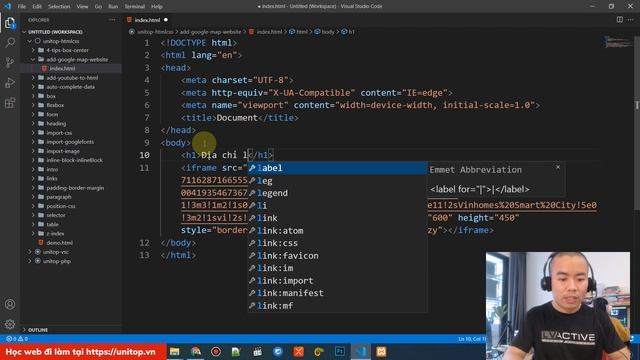Screen dimensions: 640x360
Task: Expand the import-googlefonts folder
Action: click(x=70, y=142)
